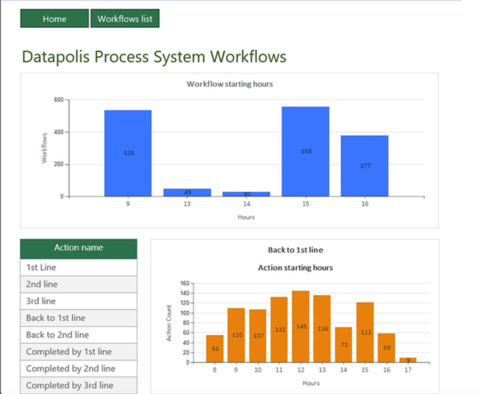
Task: Click the orange bar showing 55
Action: point(215,349)
